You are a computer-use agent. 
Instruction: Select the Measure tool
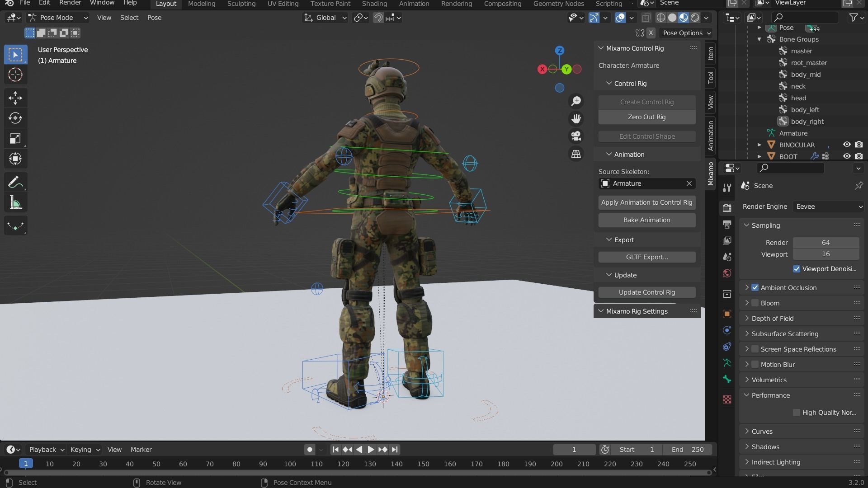pyautogui.click(x=15, y=203)
